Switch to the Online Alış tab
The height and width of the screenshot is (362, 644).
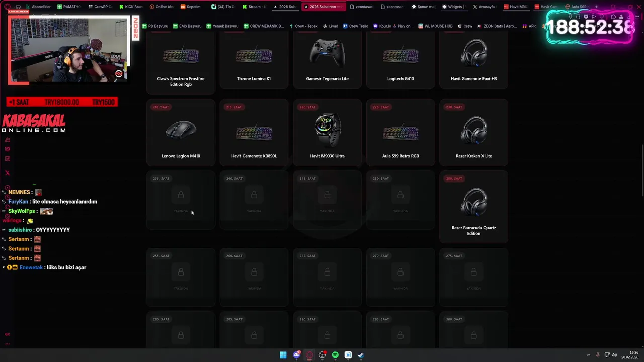point(161,7)
